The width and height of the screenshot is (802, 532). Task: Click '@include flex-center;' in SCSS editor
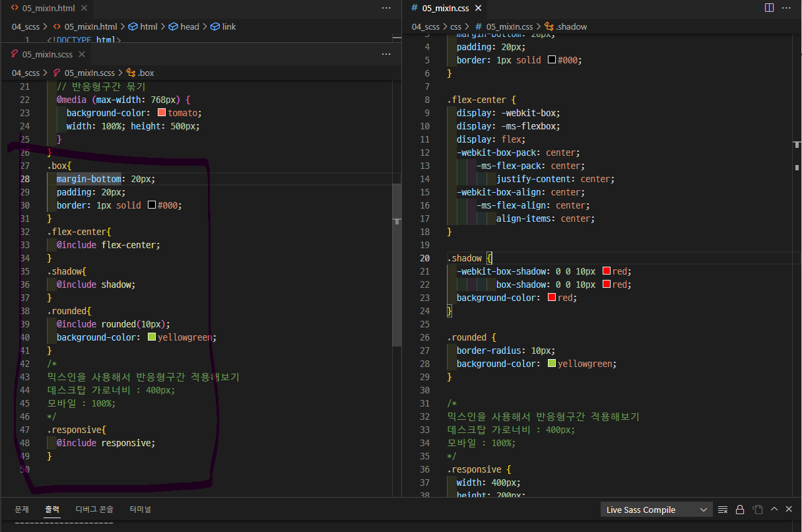[x=108, y=245]
